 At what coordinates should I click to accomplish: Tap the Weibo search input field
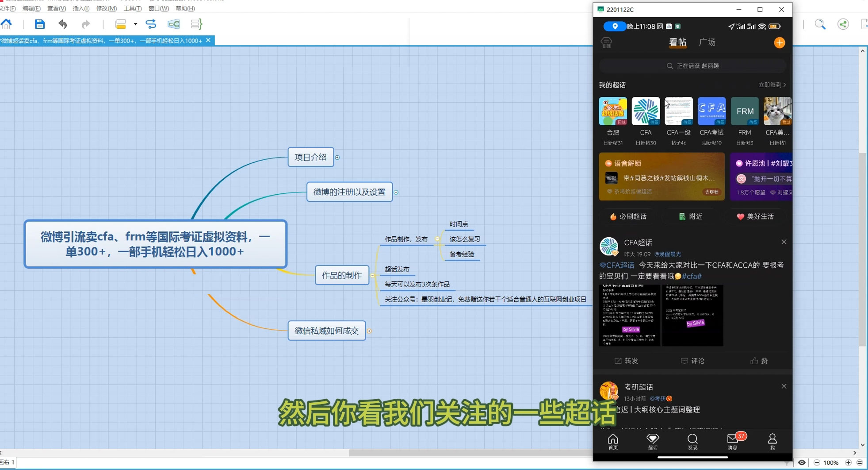(692, 65)
